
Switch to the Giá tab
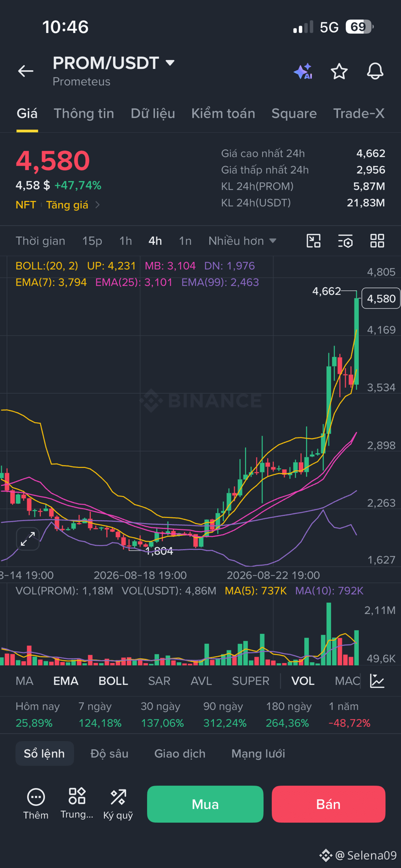27,113
